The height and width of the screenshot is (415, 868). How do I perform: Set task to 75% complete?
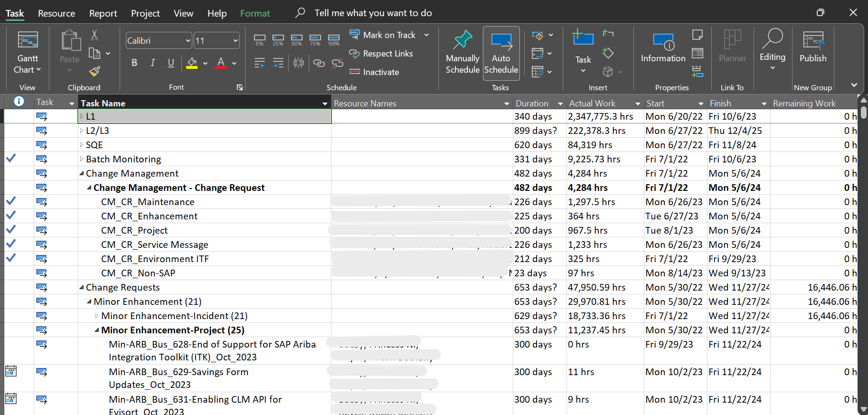coord(315,40)
